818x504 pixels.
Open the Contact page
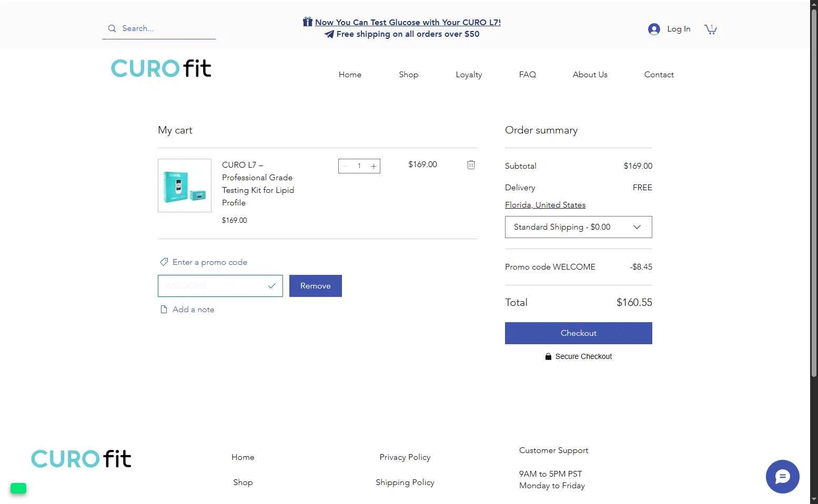(659, 75)
